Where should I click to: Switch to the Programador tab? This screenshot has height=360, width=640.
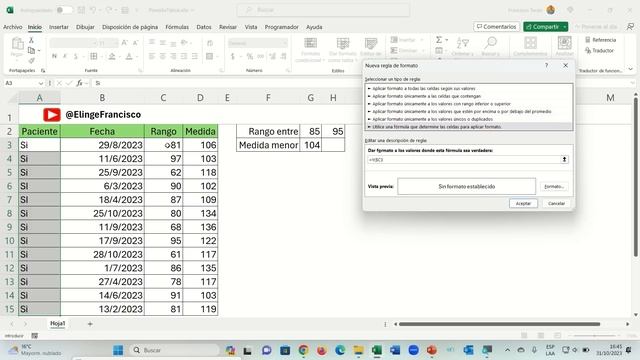pyautogui.click(x=282, y=27)
